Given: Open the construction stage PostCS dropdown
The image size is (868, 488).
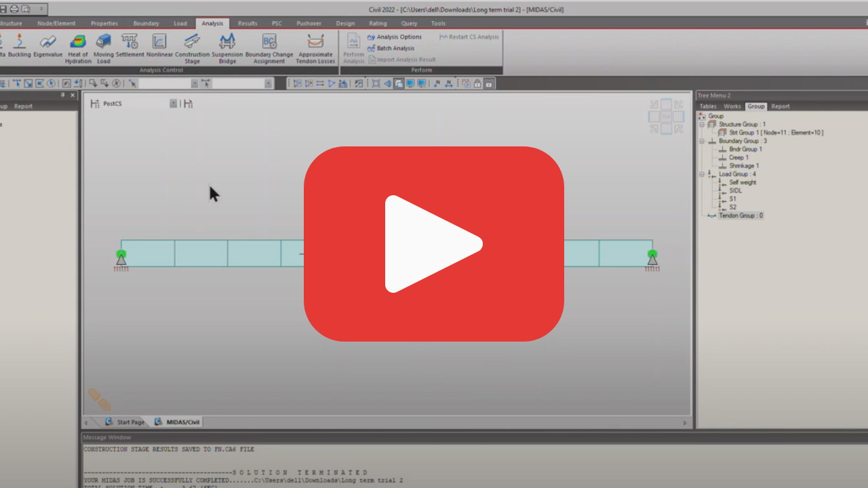Looking at the screenshot, I should tap(173, 104).
